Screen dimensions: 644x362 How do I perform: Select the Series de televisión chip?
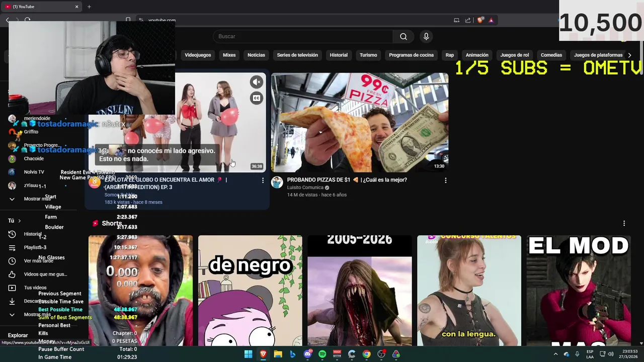click(x=297, y=55)
